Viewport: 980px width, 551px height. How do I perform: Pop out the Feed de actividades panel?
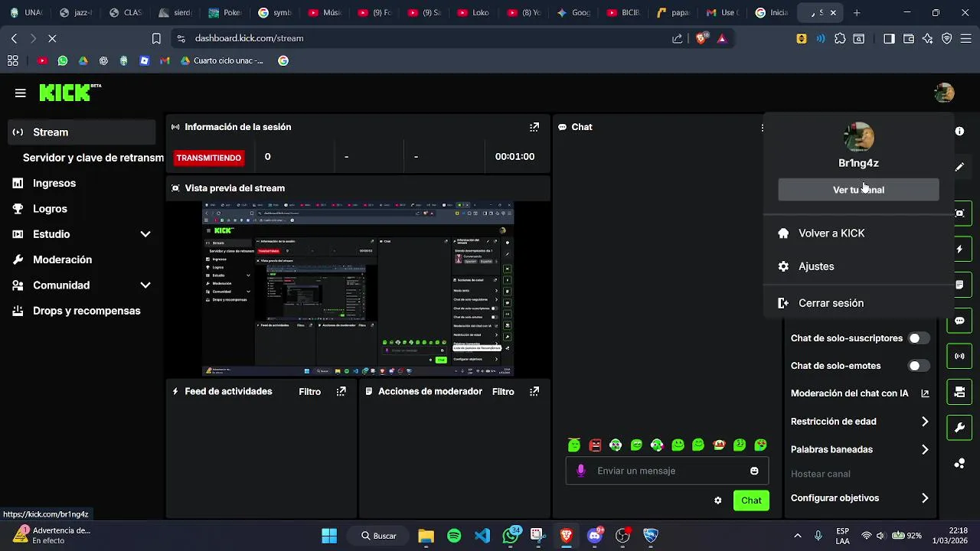tap(341, 391)
